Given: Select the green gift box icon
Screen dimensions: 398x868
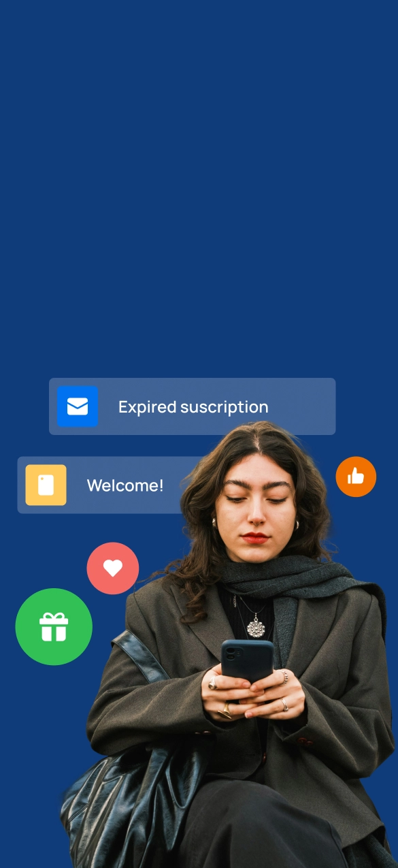Looking at the screenshot, I should coord(54,627).
